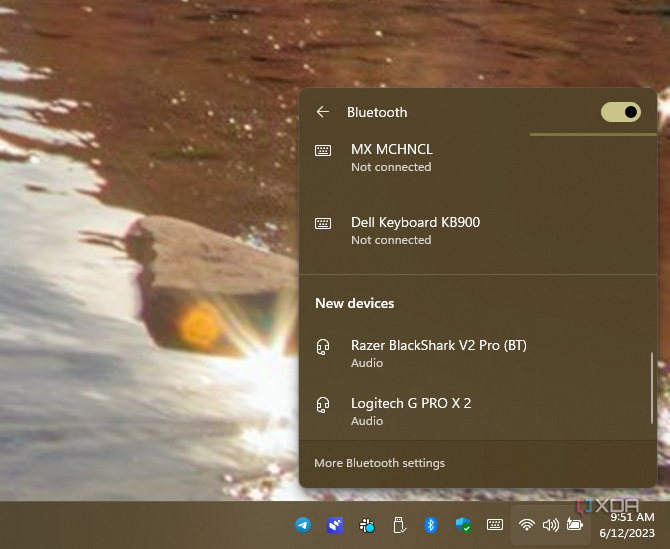Open Telegram from the system tray
The image size is (670, 549).
(303, 525)
